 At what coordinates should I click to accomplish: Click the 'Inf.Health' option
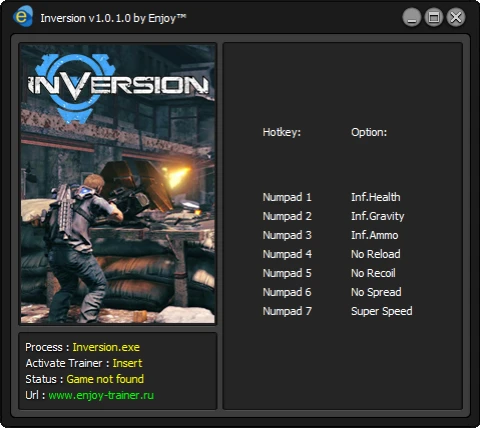pos(376,197)
